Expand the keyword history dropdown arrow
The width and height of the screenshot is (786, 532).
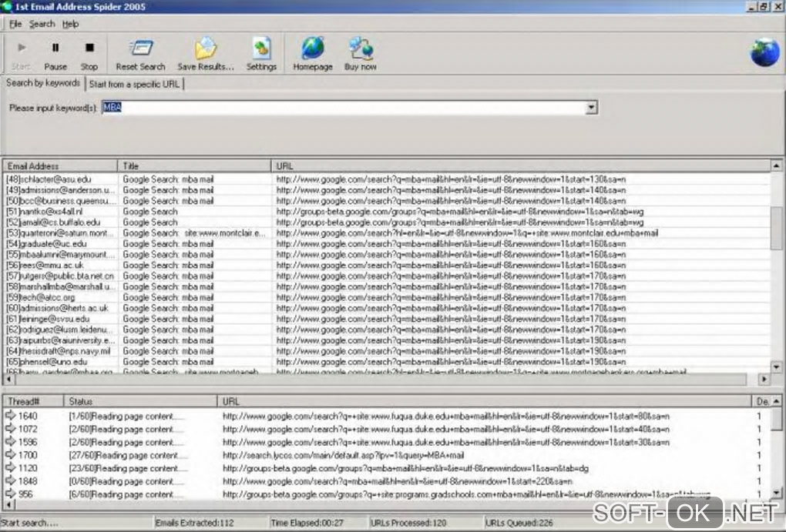[x=592, y=107]
